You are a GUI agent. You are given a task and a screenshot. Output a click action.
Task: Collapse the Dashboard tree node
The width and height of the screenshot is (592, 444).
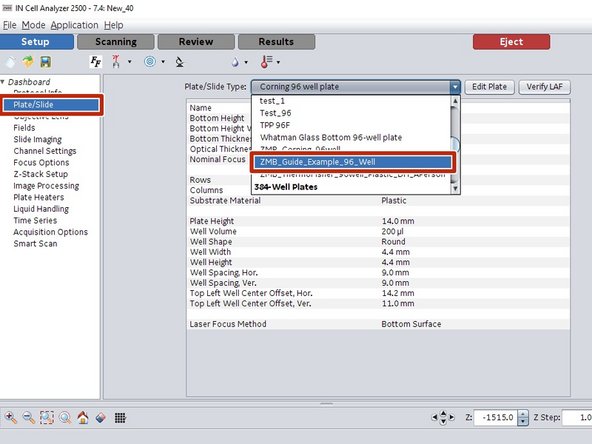[3, 82]
